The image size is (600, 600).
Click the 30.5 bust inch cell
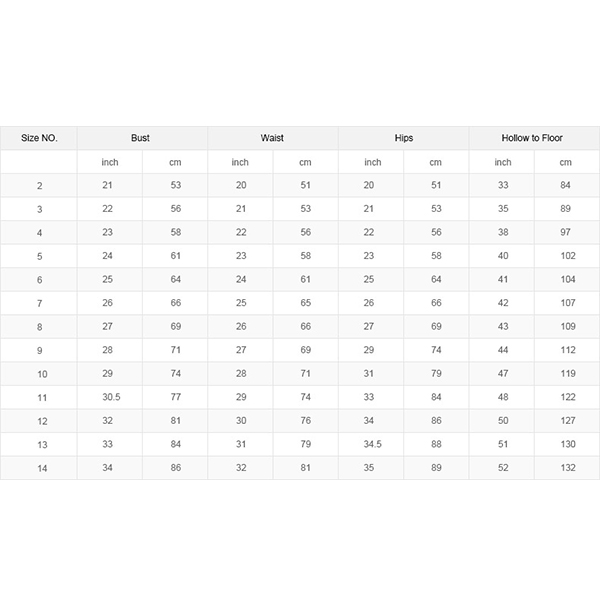click(111, 397)
